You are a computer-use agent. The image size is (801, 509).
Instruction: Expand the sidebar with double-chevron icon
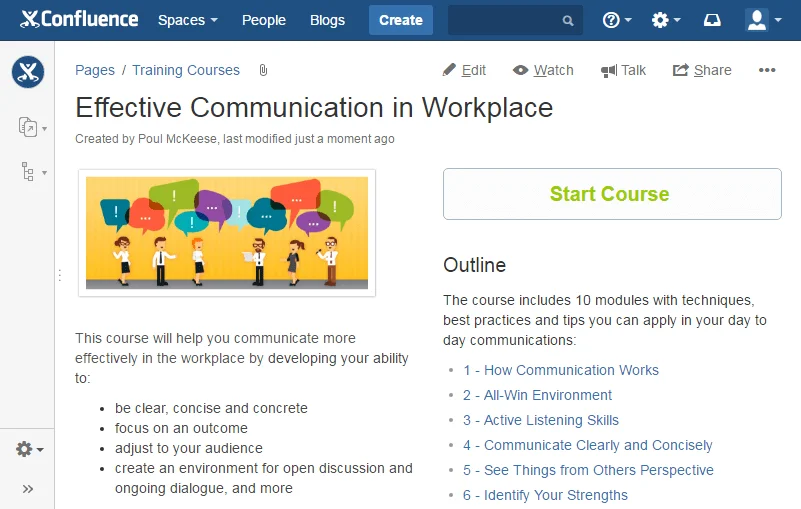click(28, 489)
